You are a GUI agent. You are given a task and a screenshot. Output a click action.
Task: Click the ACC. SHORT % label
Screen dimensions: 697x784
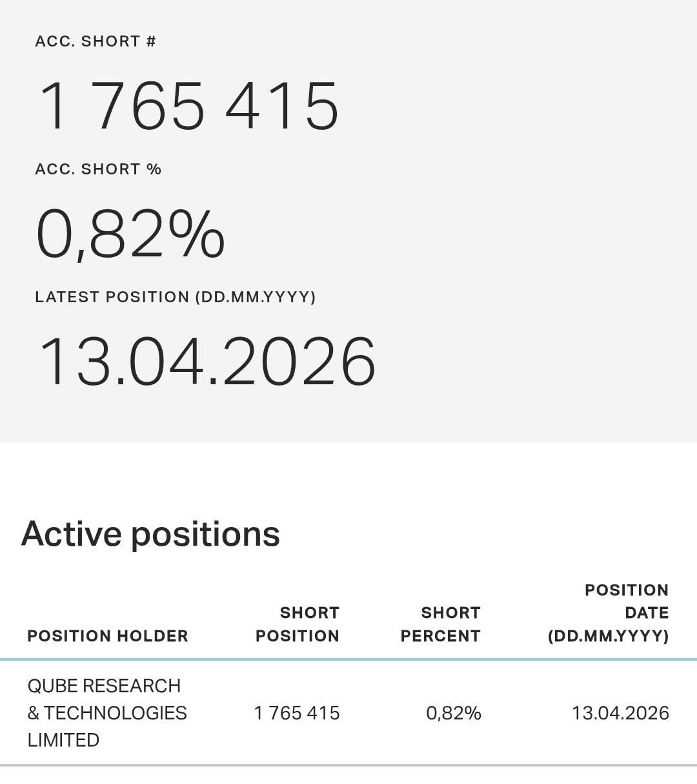pos(98,169)
